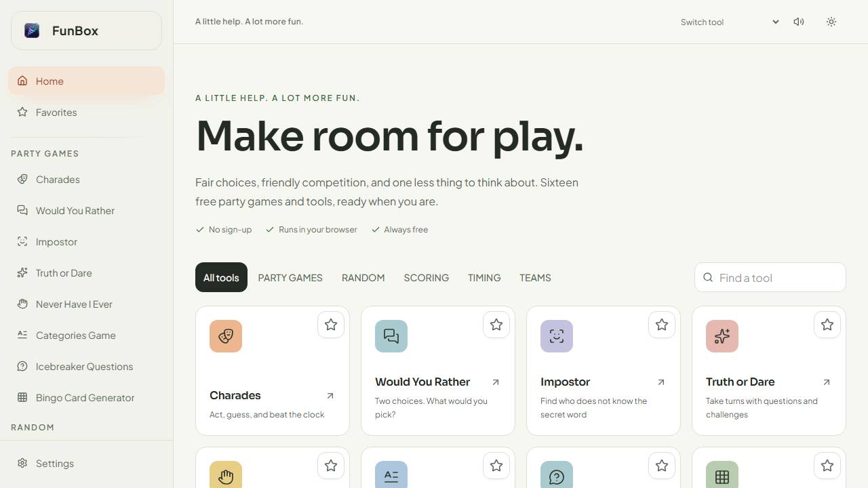Open the RANDOM filter tab
Screen dimensions: 868x488
[363, 277]
